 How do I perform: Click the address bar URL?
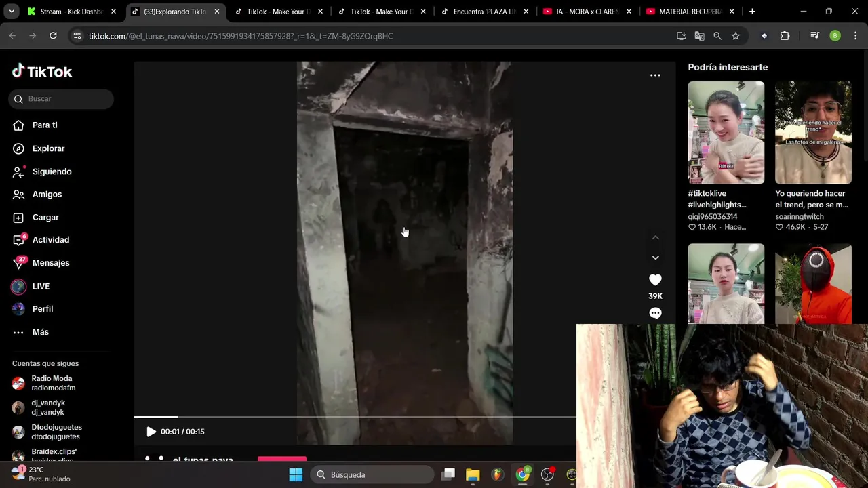click(x=241, y=36)
